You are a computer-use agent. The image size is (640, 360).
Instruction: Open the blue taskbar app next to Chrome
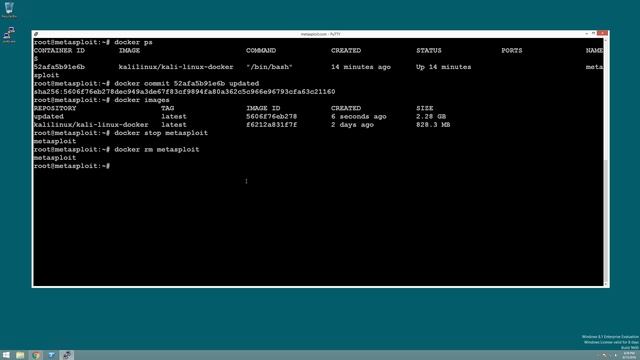(x=51, y=355)
